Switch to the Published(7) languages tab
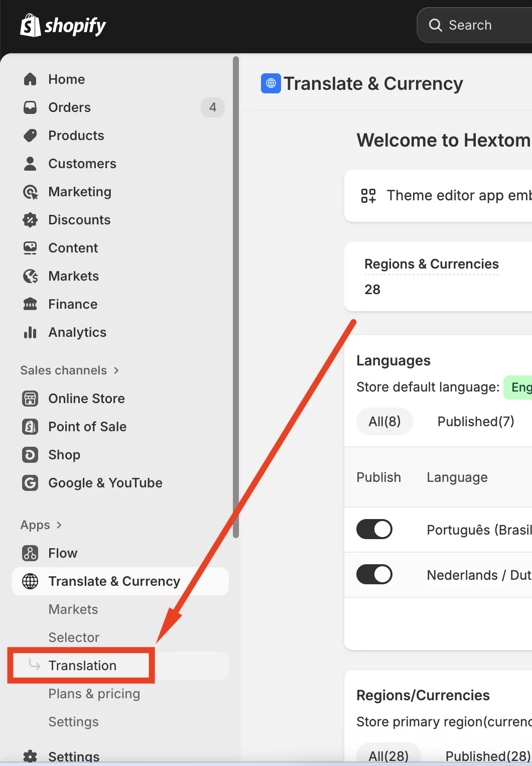The width and height of the screenshot is (532, 766). [476, 422]
